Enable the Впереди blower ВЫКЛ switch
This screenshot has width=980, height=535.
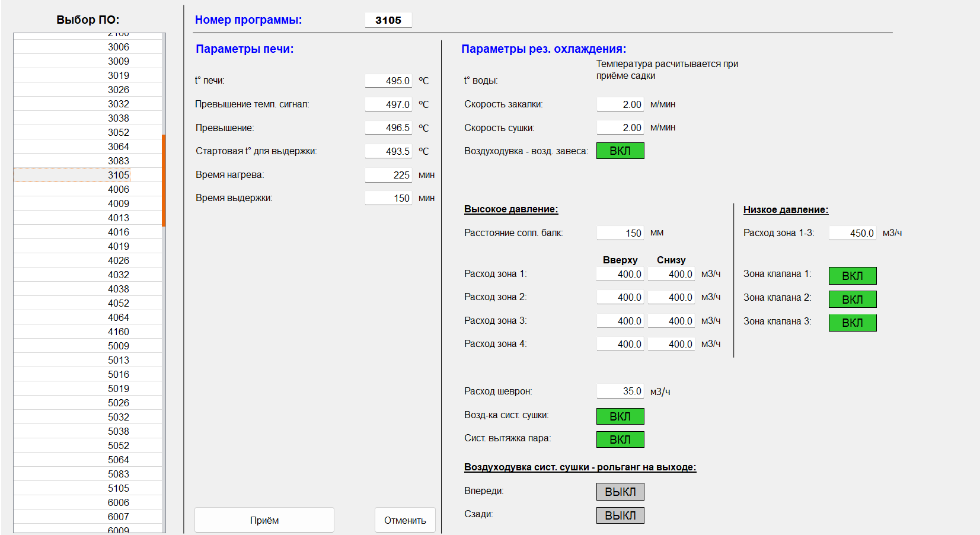(620, 492)
